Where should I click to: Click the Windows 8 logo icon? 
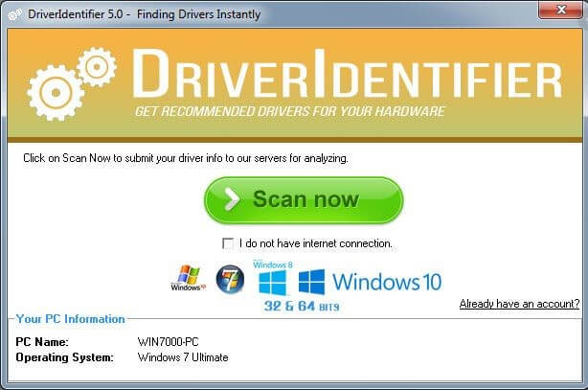(x=273, y=278)
